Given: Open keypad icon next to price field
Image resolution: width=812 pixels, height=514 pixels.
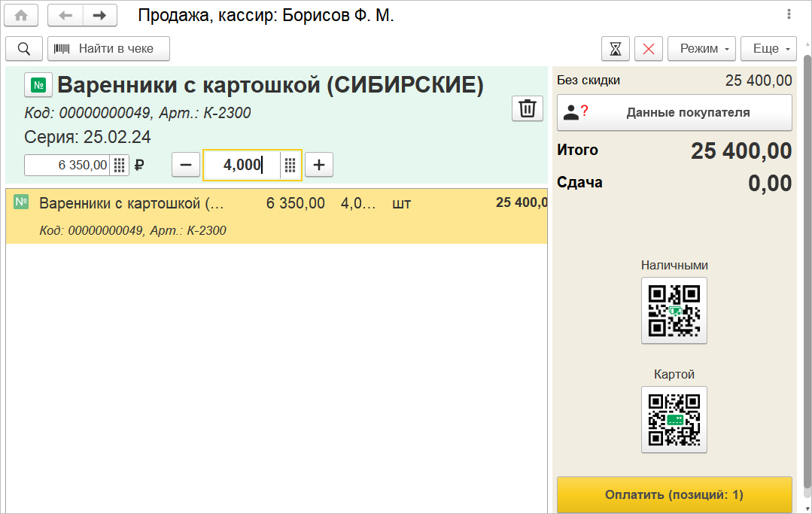Looking at the screenshot, I should 120,165.
